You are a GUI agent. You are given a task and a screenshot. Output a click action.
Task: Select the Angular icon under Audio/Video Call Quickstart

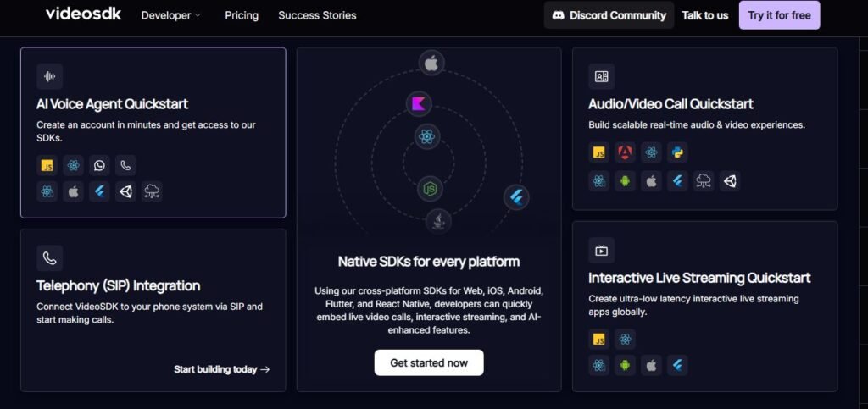click(x=626, y=152)
